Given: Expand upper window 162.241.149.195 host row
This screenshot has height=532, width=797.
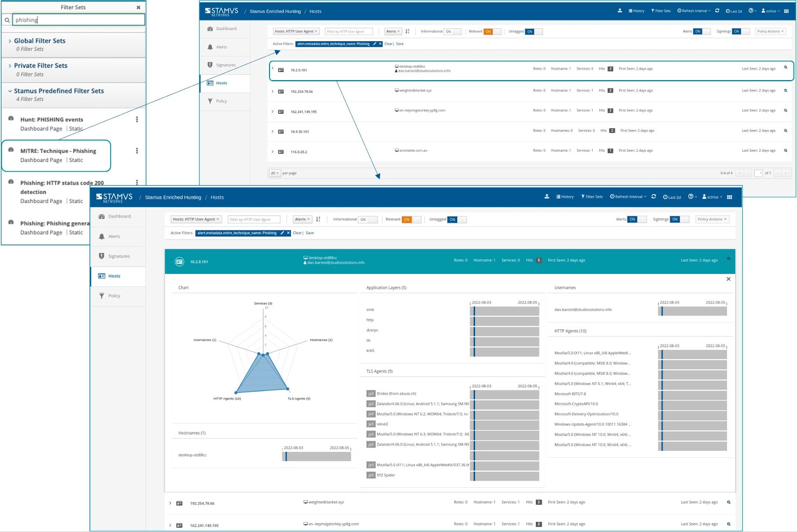Looking at the screenshot, I should coord(272,111).
